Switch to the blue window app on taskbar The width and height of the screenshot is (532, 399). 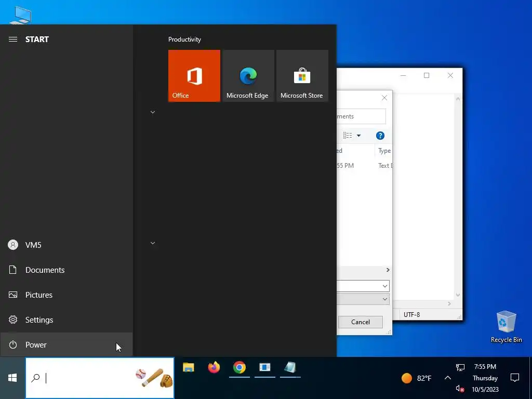tap(265, 367)
